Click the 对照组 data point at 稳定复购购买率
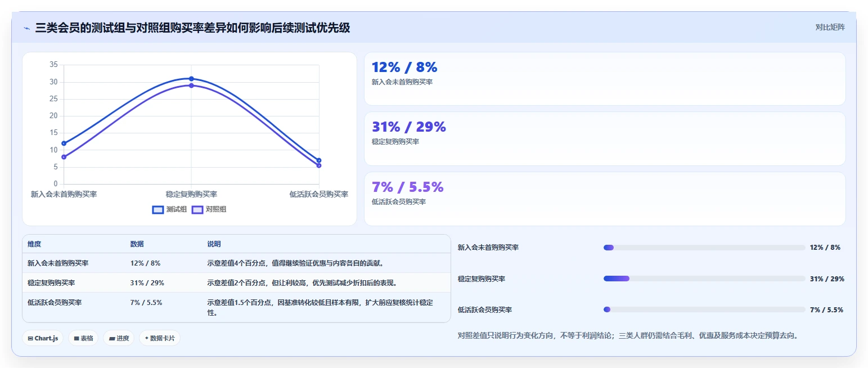This screenshot has height=368, width=868. (x=191, y=86)
